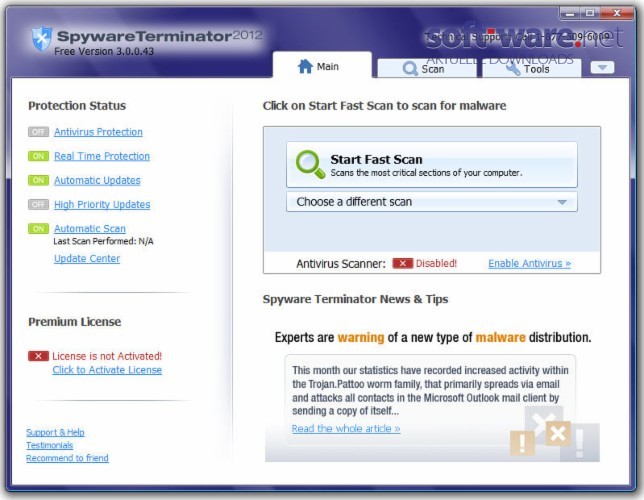The width and height of the screenshot is (644, 500).
Task: Click to Activate License link
Action: coord(107,370)
